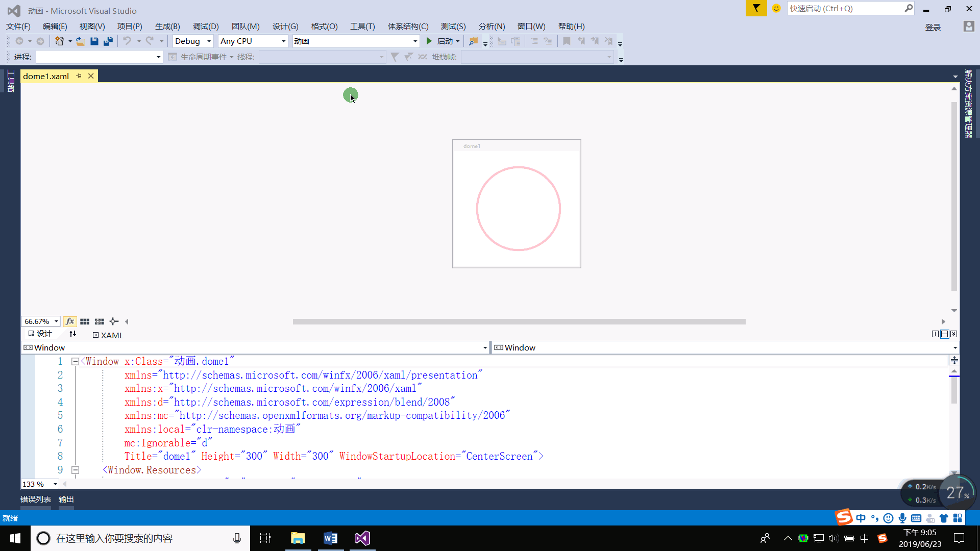Open the 错误列表 error list panel
980x551 pixels.
coord(35,499)
